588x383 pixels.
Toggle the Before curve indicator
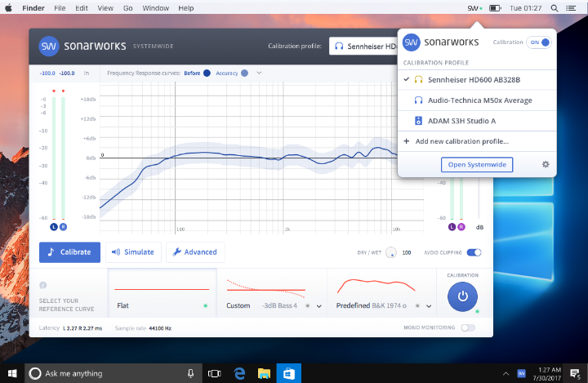(207, 73)
